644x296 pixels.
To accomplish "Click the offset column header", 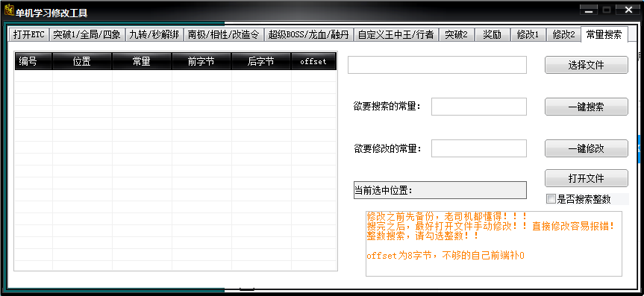I will [313, 62].
